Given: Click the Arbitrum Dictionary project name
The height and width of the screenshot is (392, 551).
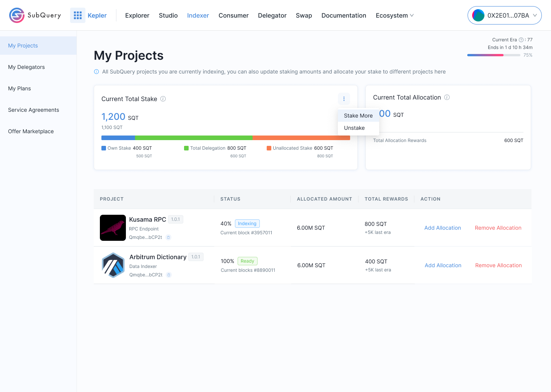Looking at the screenshot, I should 158,257.
